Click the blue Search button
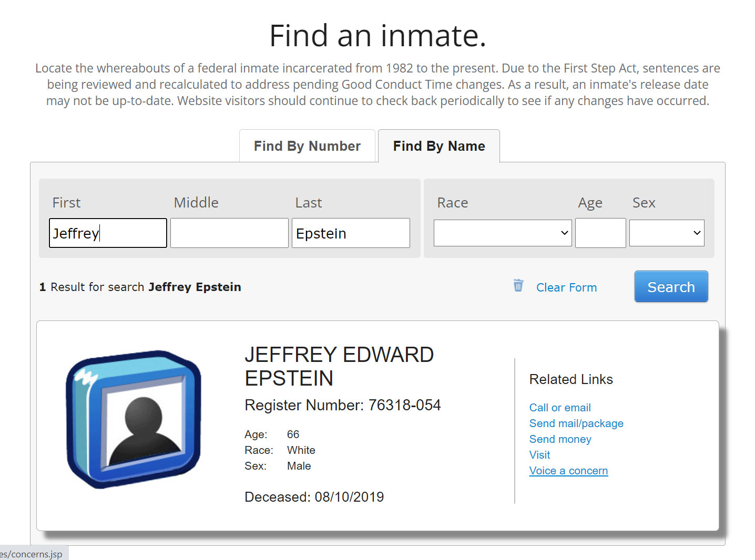Screen dimensions: 755x560 [x=671, y=286]
